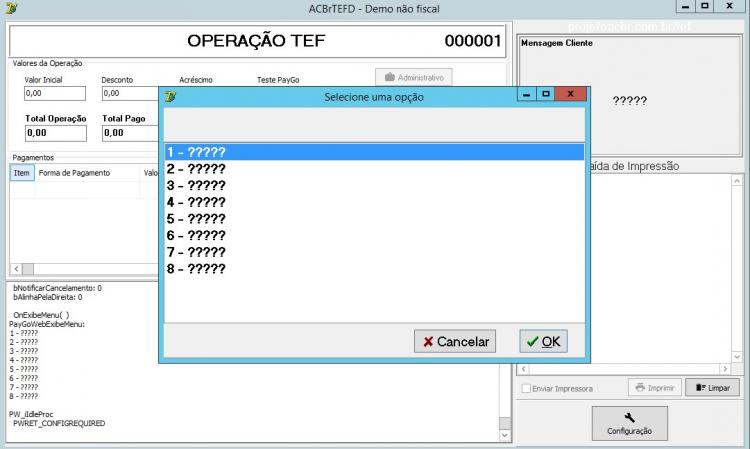Click the Saída de Impressão scroll-up arrow
Image resolution: width=750 pixels, height=449 pixels.
[737, 181]
